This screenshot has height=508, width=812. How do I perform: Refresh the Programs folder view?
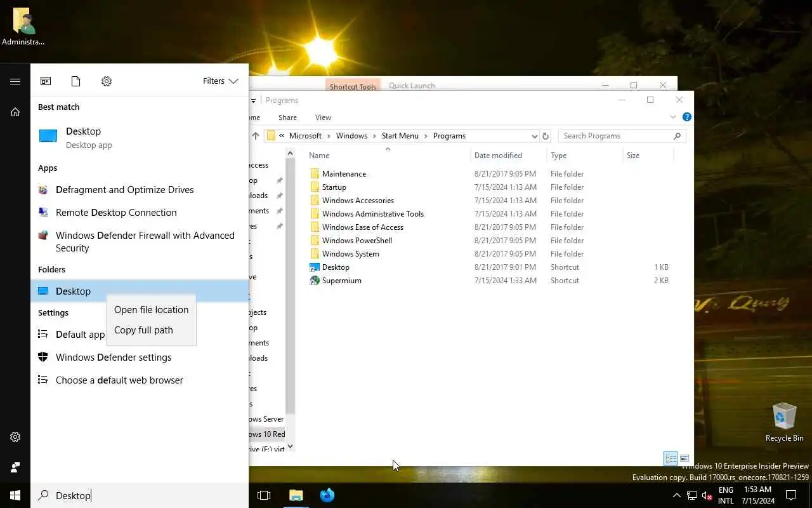coord(546,136)
